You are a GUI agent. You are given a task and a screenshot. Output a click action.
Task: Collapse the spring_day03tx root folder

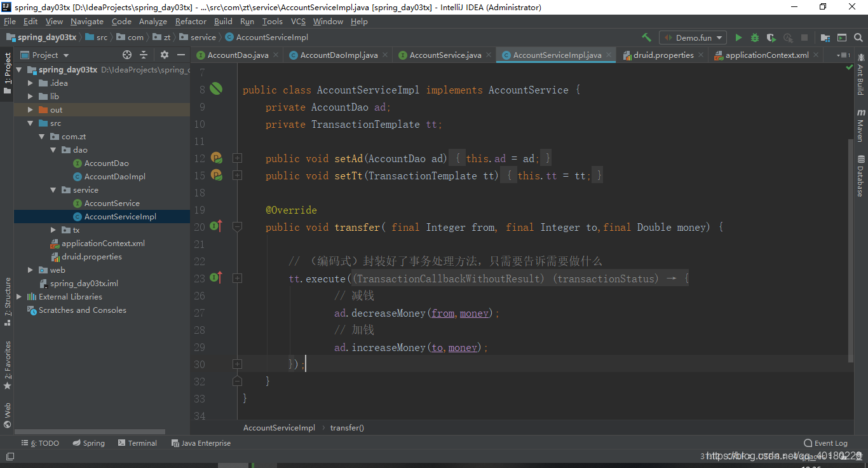point(19,70)
